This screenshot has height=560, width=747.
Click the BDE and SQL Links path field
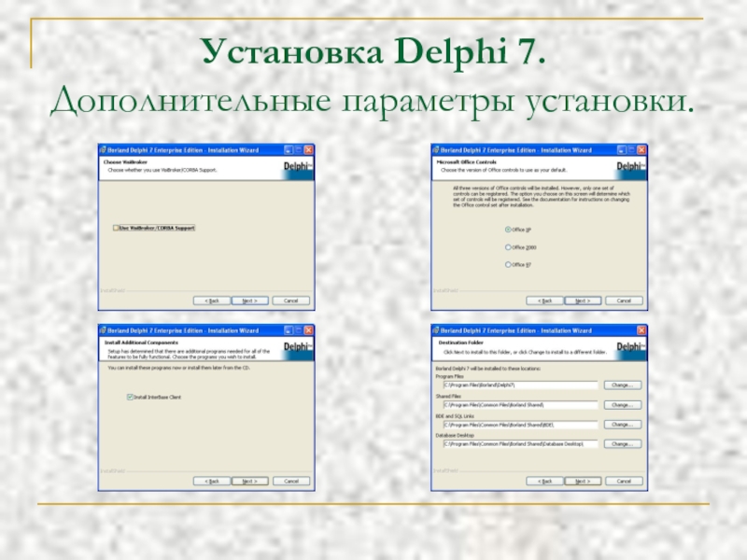pyautogui.click(x=520, y=425)
